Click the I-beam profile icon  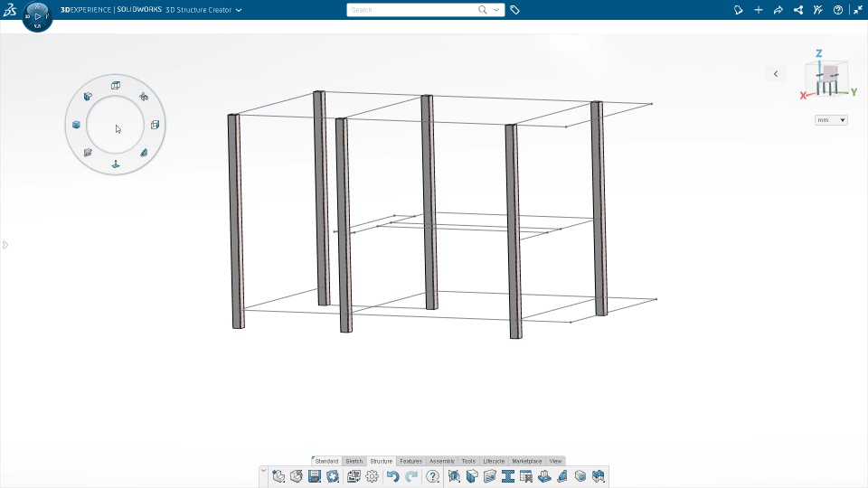[x=507, y=476]
